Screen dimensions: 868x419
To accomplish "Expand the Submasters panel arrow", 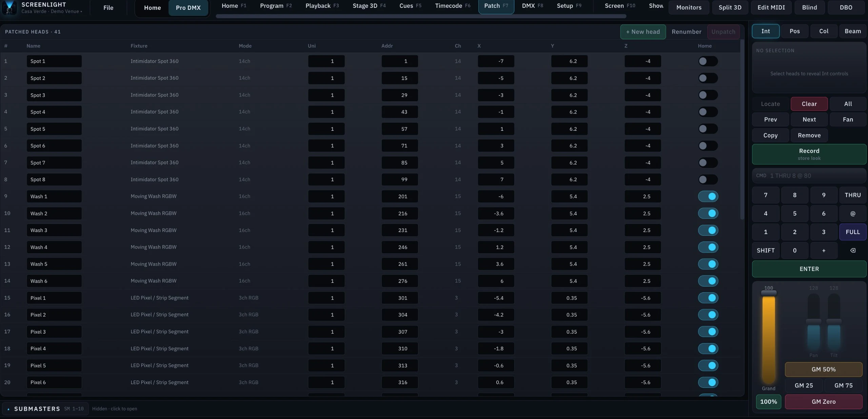I will (x=8, y=409).
